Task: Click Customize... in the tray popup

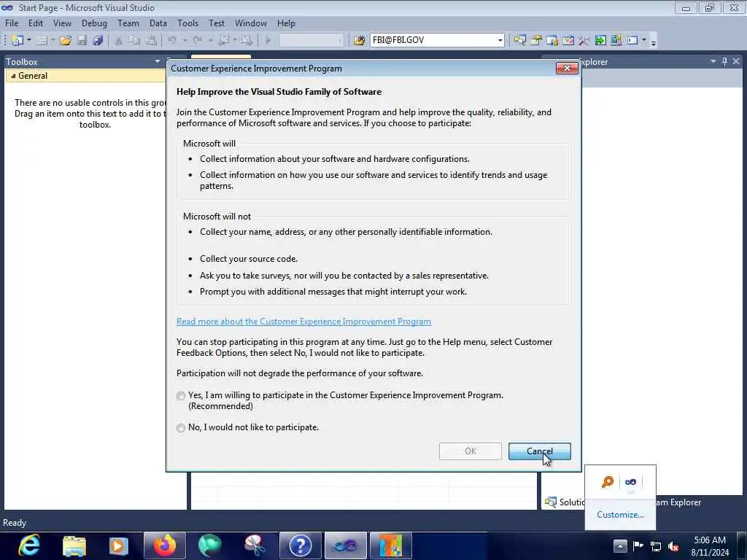Action: [620, 515]
